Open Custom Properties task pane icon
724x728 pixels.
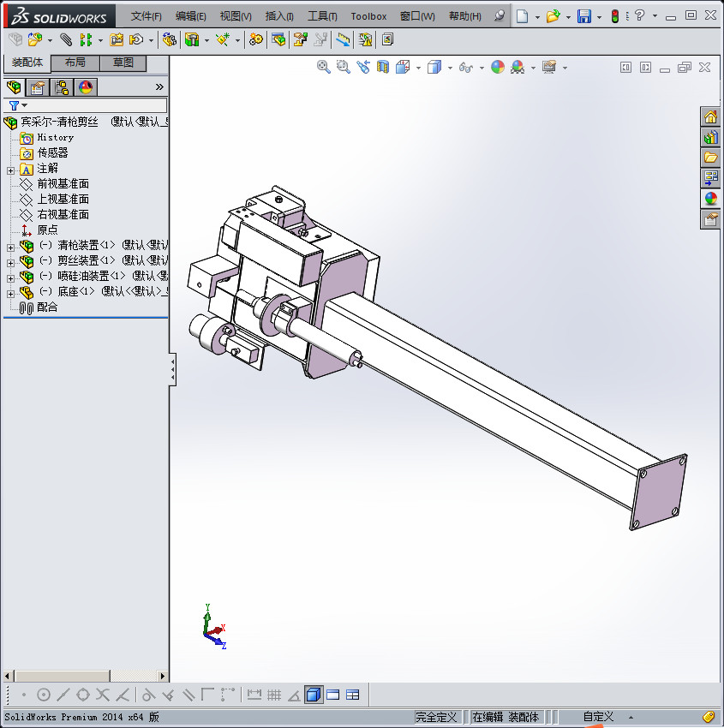click(710, 219)
